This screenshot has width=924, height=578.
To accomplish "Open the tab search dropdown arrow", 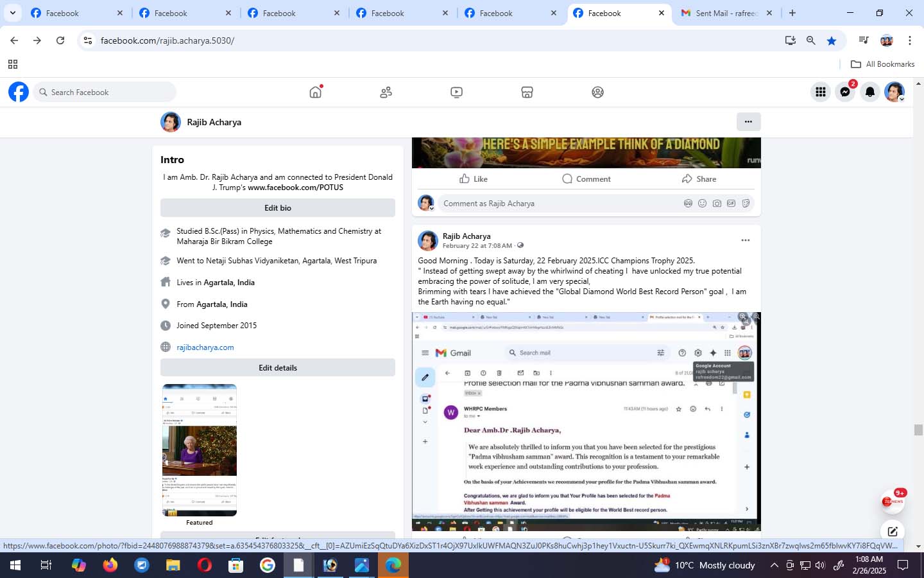I will [12, 13].
